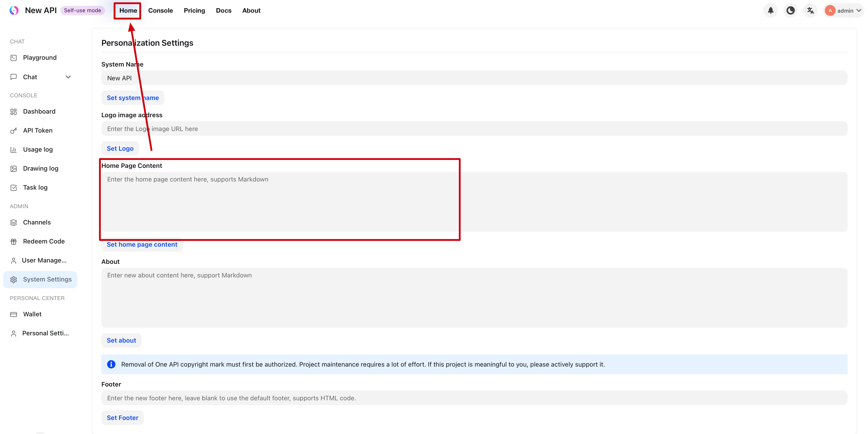Open API Token key icon
This screenshot has height=434, width=868.
click(14, 131)
